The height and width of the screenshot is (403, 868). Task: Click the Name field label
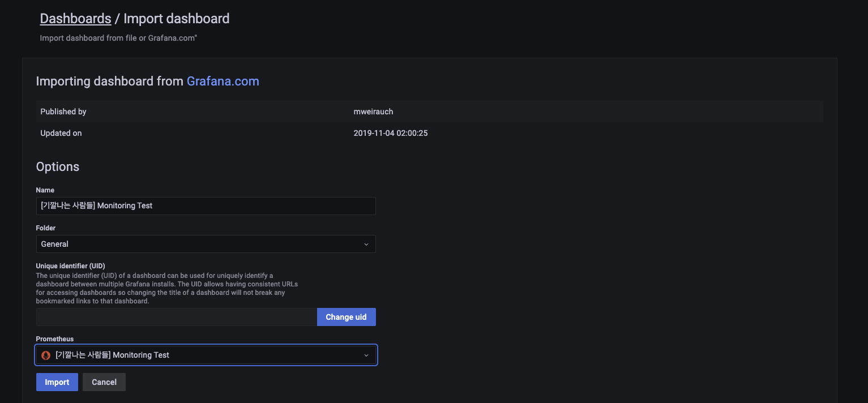pos(45,190)
